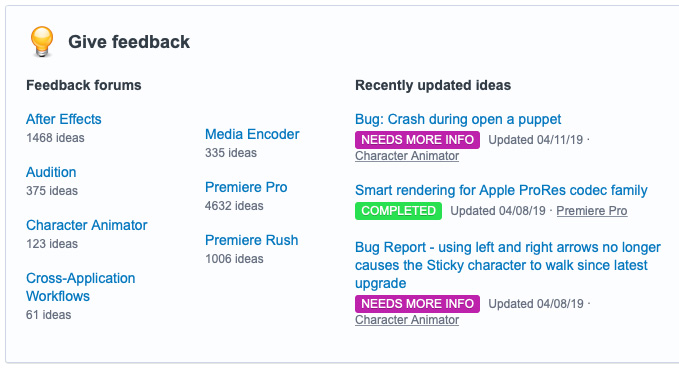Go to the Character Animator forum link
This screenshot has width=679, height=369.
tap(87, 225)
